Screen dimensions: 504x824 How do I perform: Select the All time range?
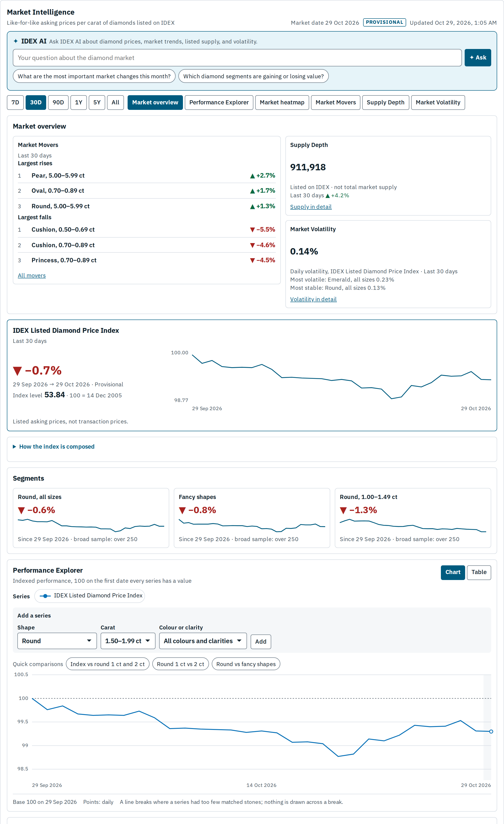[x=115, y=102]
